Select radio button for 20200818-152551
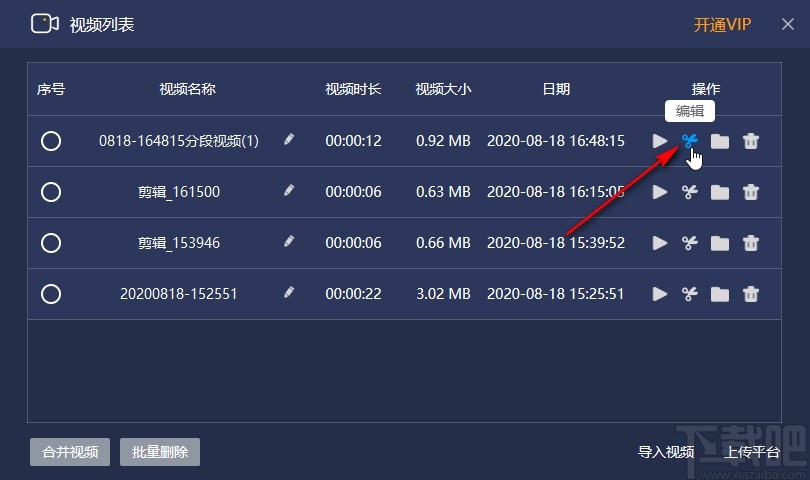This screenshot has width=810, height=480. point(51,294)
